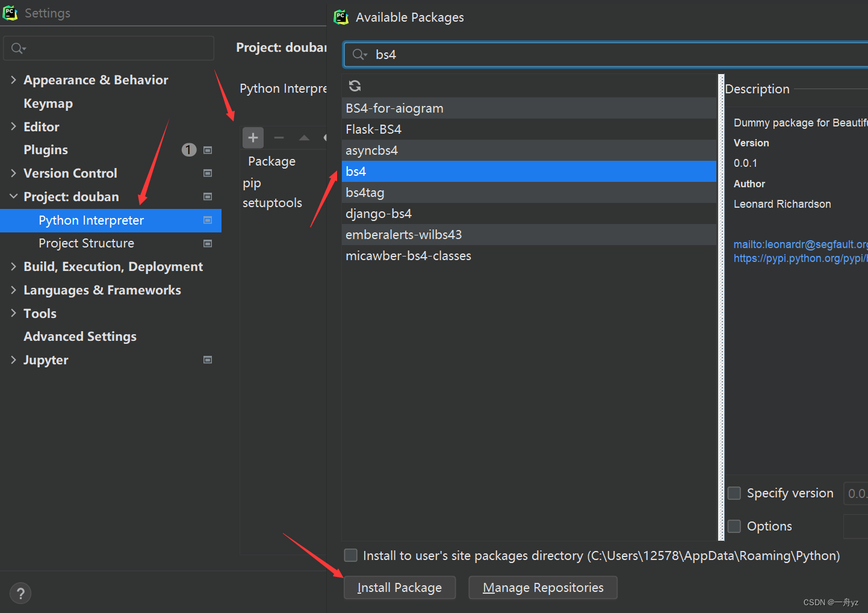Click PyCharm icon in Settings title bar
Viewport: 868px width, 613px height.
(10, 13)
